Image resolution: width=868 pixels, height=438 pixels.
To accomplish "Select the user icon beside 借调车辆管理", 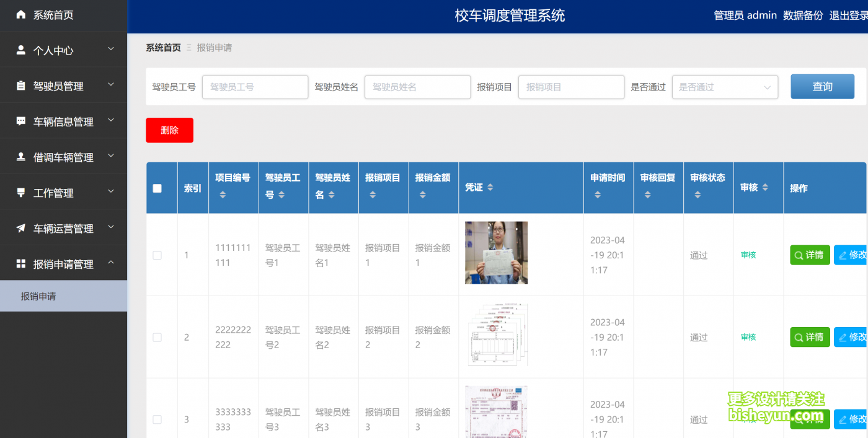I will [22, 156].
